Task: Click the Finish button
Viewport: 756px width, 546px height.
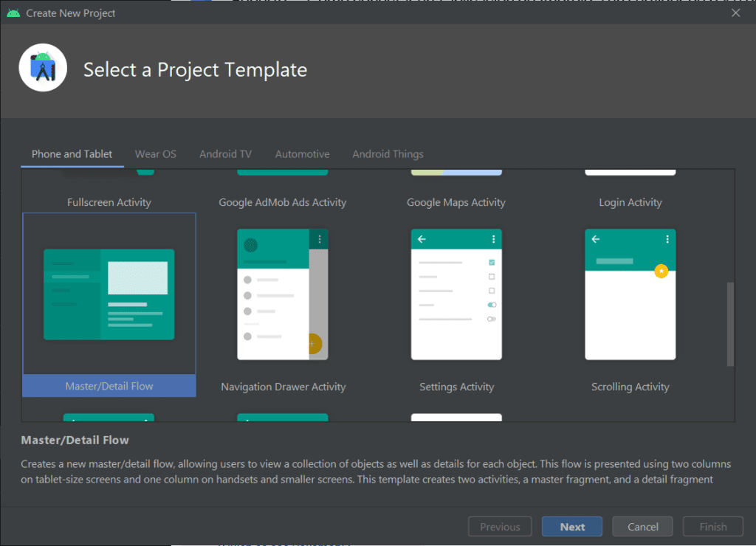Action: click(712, 526)
